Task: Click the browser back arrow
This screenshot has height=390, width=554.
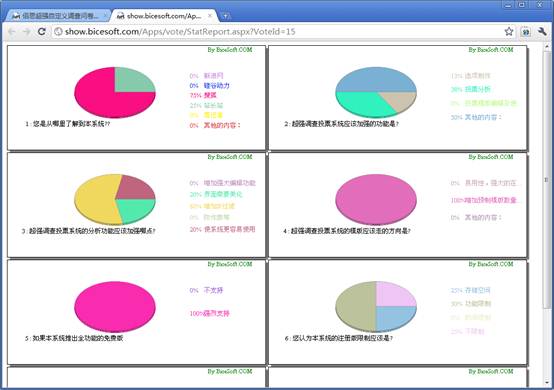Action: tap(12, 32)
